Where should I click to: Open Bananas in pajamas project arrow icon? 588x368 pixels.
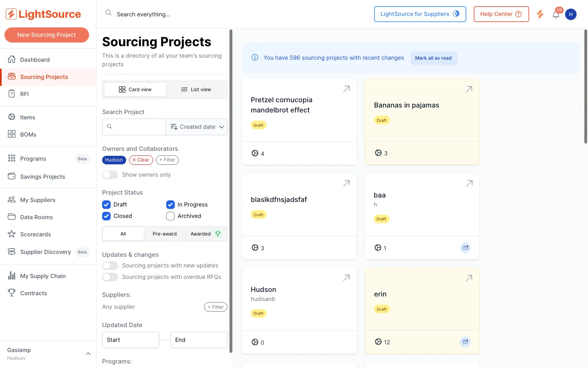pyautogui.click(x=469, y=89)
